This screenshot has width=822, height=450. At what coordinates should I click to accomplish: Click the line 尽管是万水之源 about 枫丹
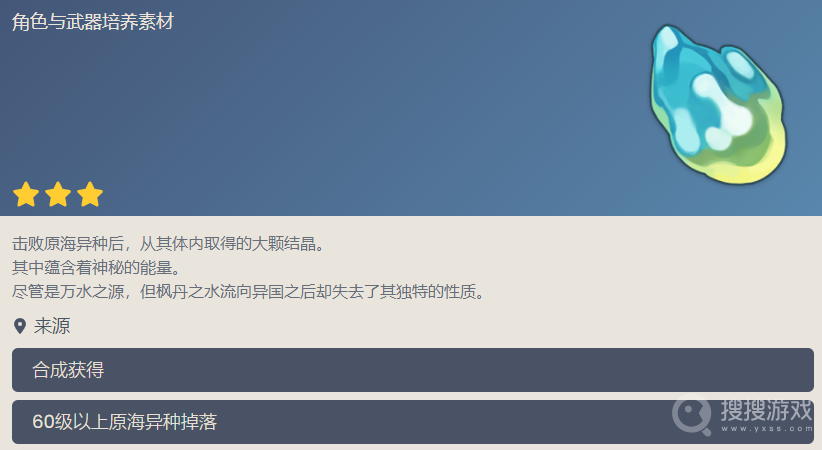coord(248,292)
